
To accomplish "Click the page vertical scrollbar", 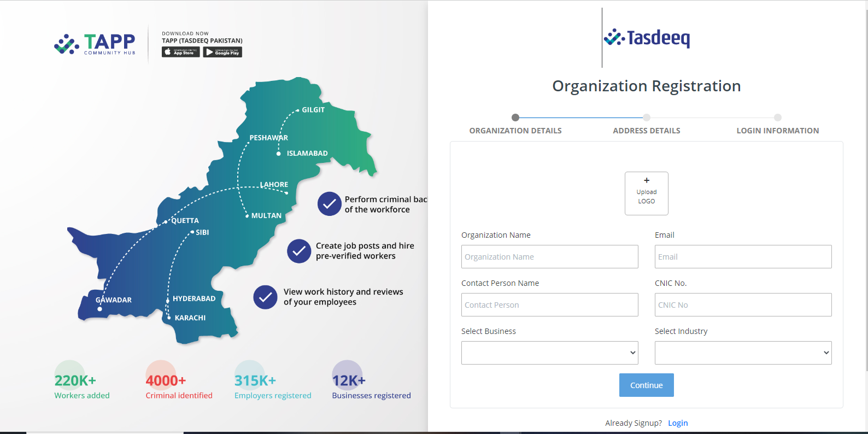I will pos(866,191).
